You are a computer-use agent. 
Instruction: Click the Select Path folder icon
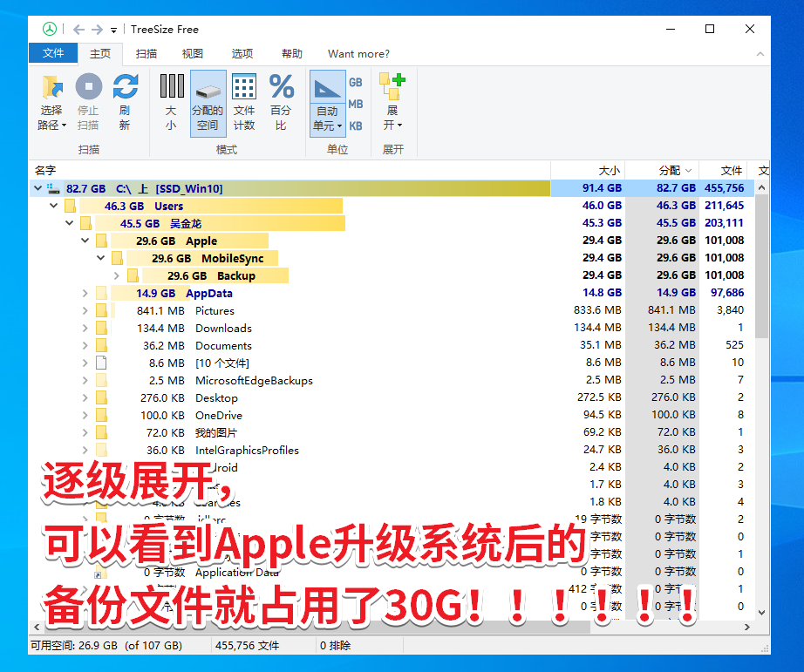[x=51, y=86]
